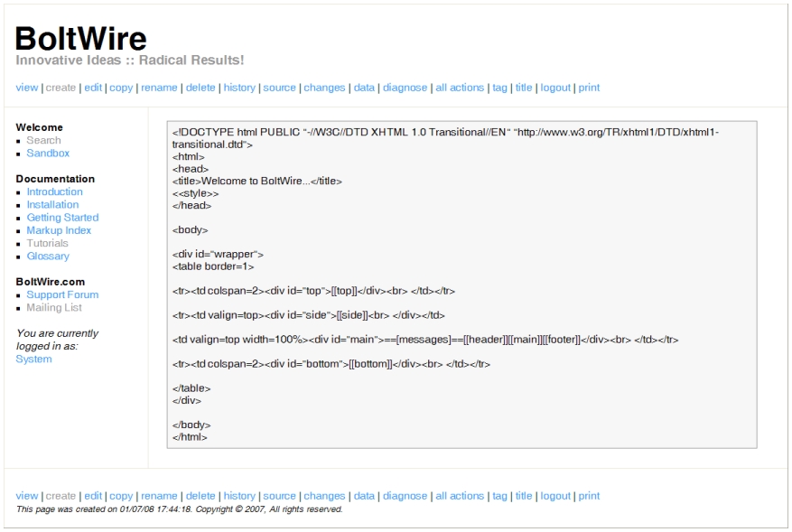Show all actions from the footer bar
The height and width of the screenshot is (532, 792).
[460, 496]
